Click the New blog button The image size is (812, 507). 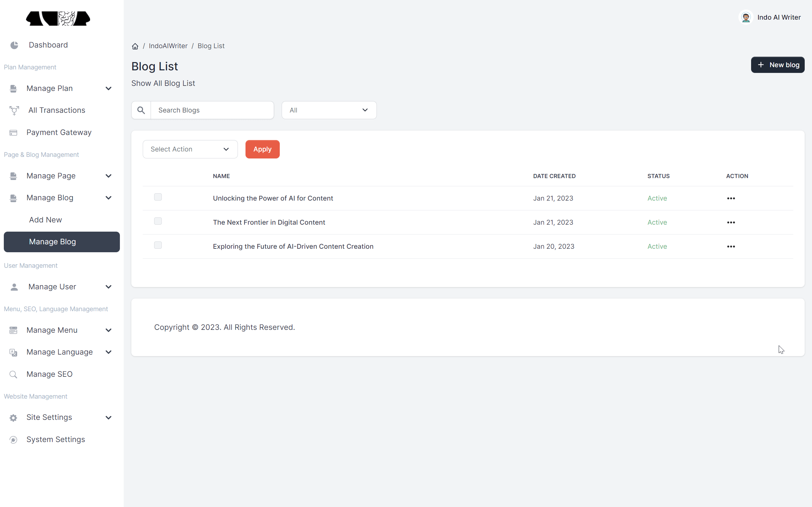click(777, 65)
